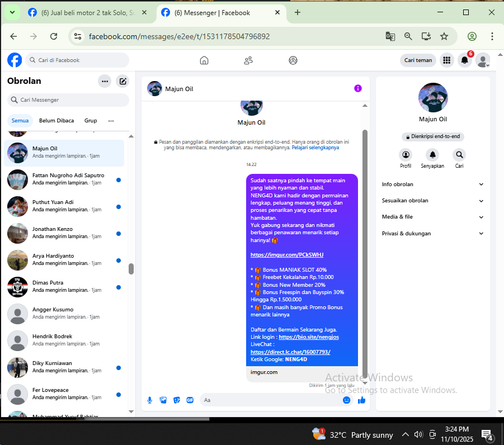Click the Cari Messenger search field

68,100
